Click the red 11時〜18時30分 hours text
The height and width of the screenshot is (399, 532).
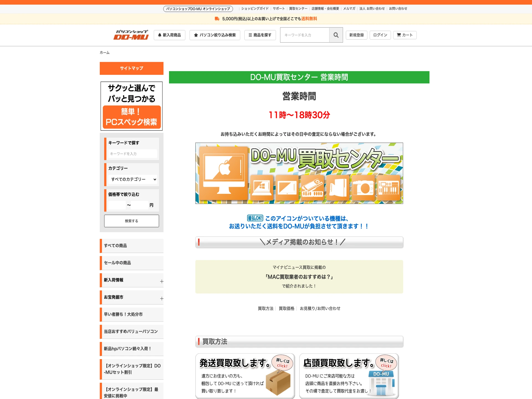tap(299, 115)
